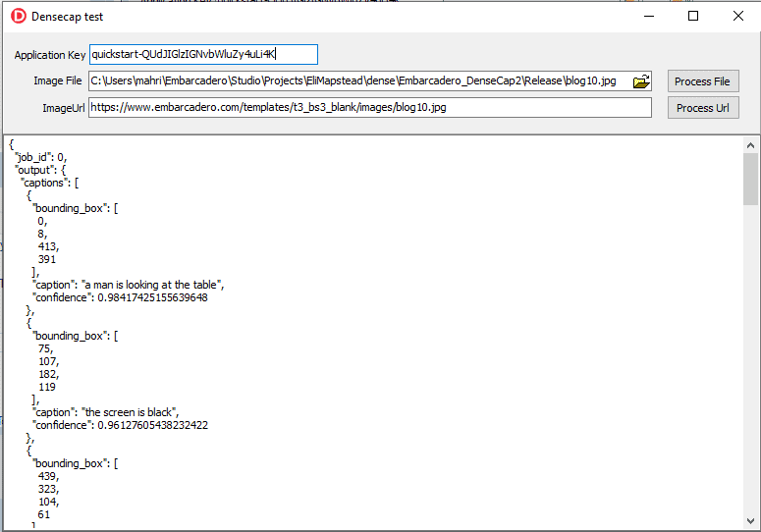761x532 pixels.
Task: Click the Image File label
Action: (x=58, y=80)
